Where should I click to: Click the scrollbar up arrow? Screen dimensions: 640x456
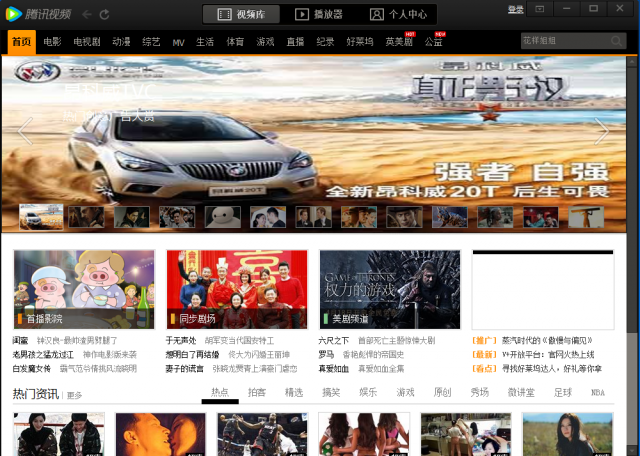(x=632, y=62)
